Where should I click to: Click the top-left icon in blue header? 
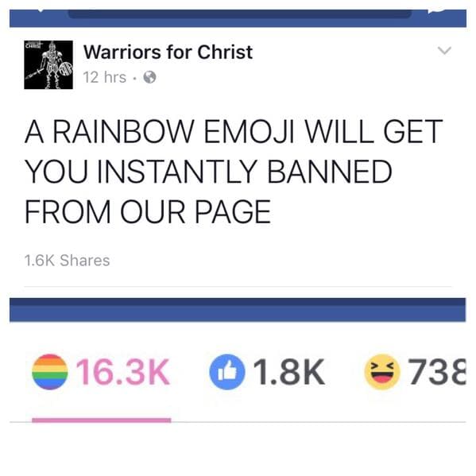(41, 11)
